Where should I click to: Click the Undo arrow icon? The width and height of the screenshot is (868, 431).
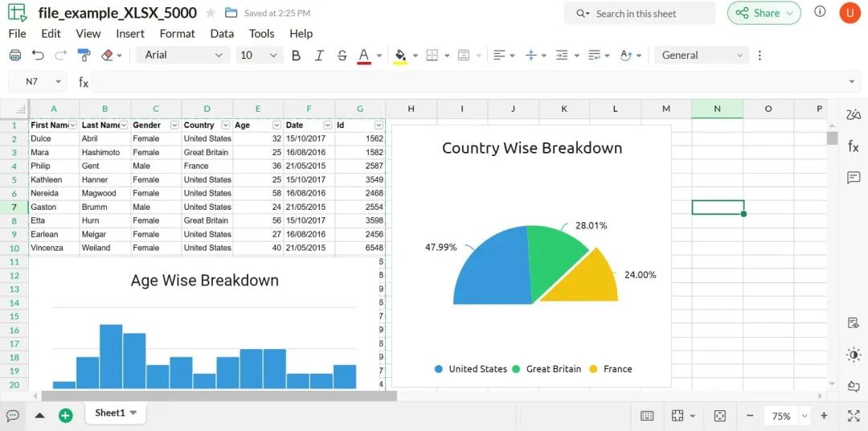tap(38, 55)
